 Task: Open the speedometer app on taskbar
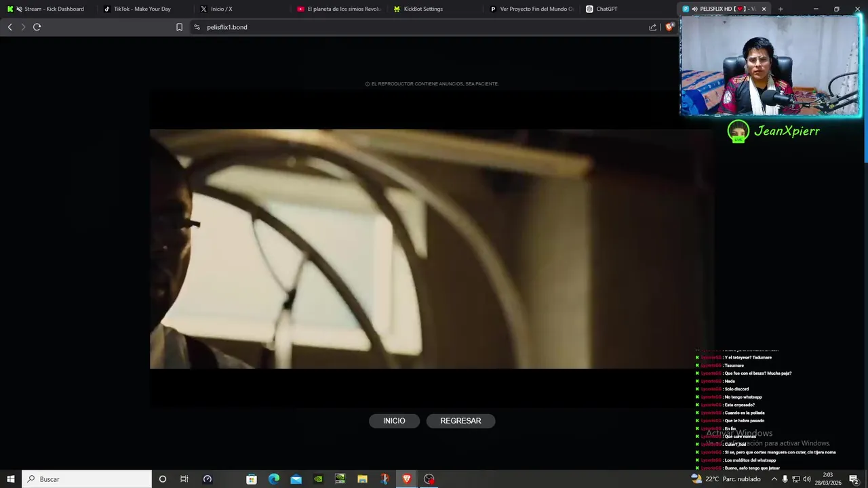click(208, 479)
